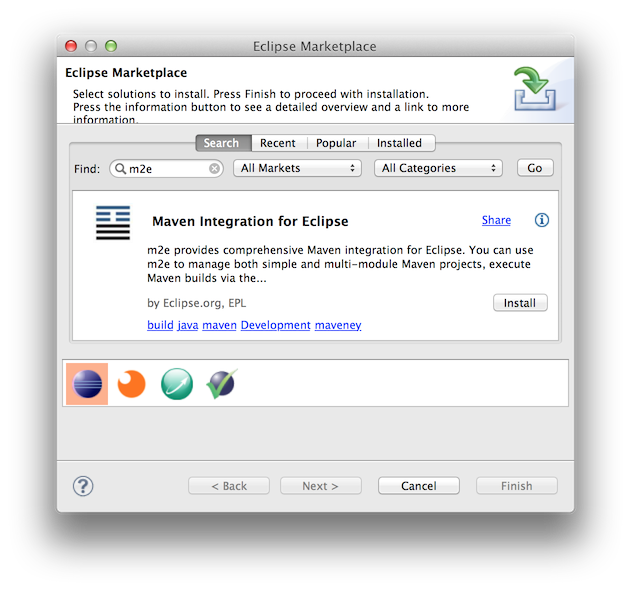
Task: Switch to the Recent tab
Action: click(x=278, y=143)
